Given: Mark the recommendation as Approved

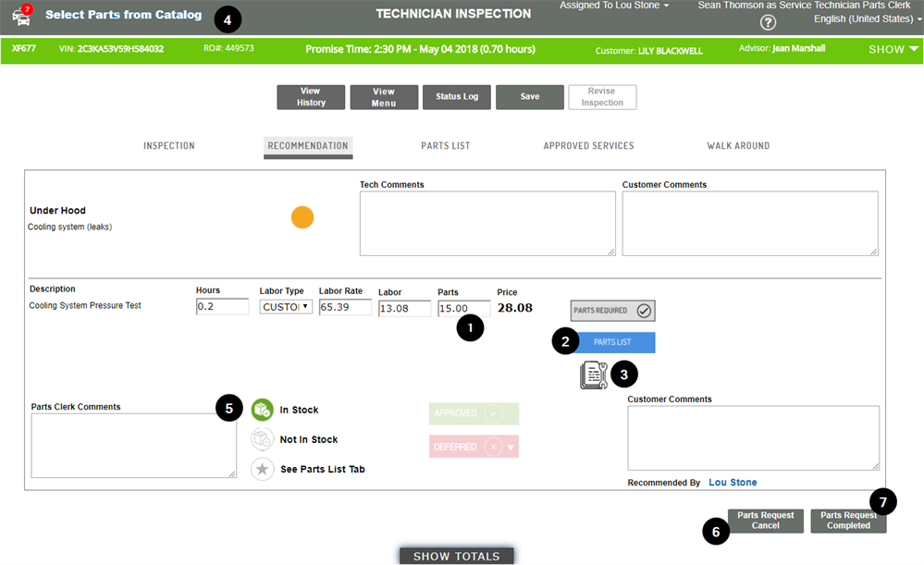Looking at the screenshot, I should (x=474, y=413).
